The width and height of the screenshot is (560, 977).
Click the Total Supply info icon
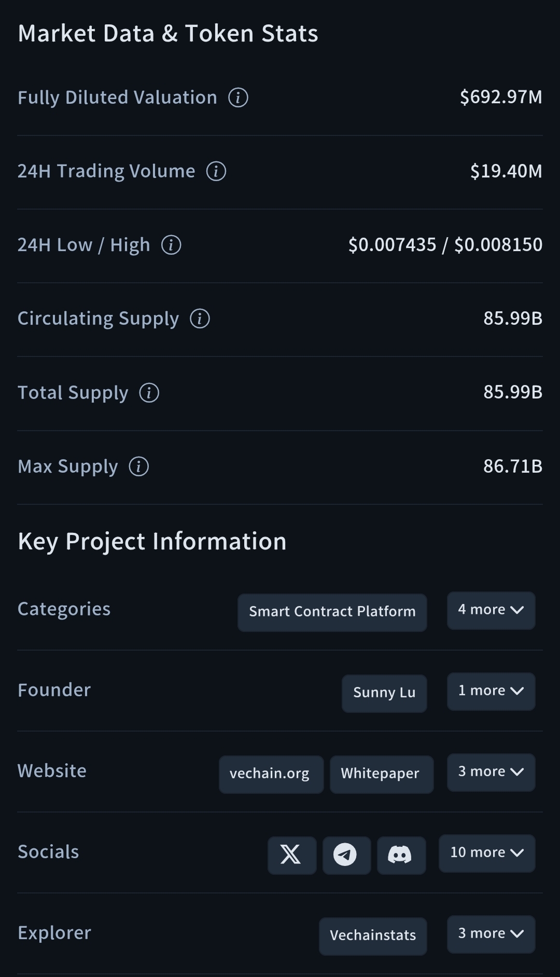pyautogui.click(x=149, y=393)
